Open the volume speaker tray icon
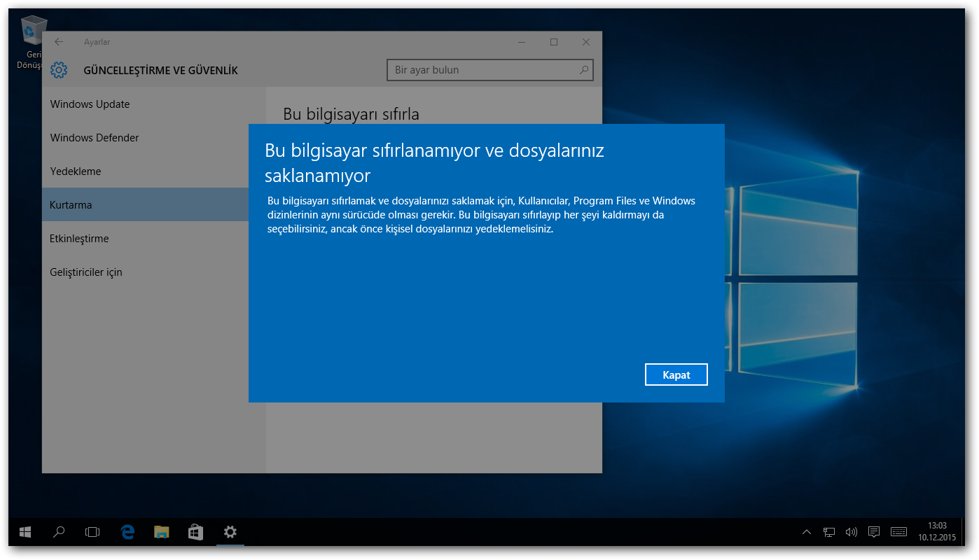The width and height of the screenshot is (979, 560). (x=852, y=532)
